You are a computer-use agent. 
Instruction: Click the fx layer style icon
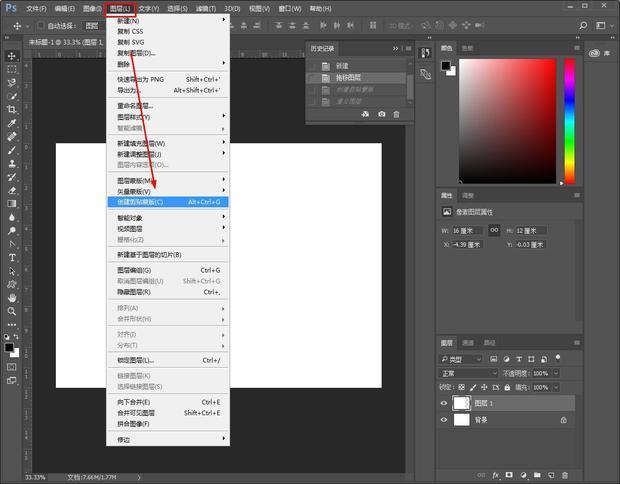point(496,475)
